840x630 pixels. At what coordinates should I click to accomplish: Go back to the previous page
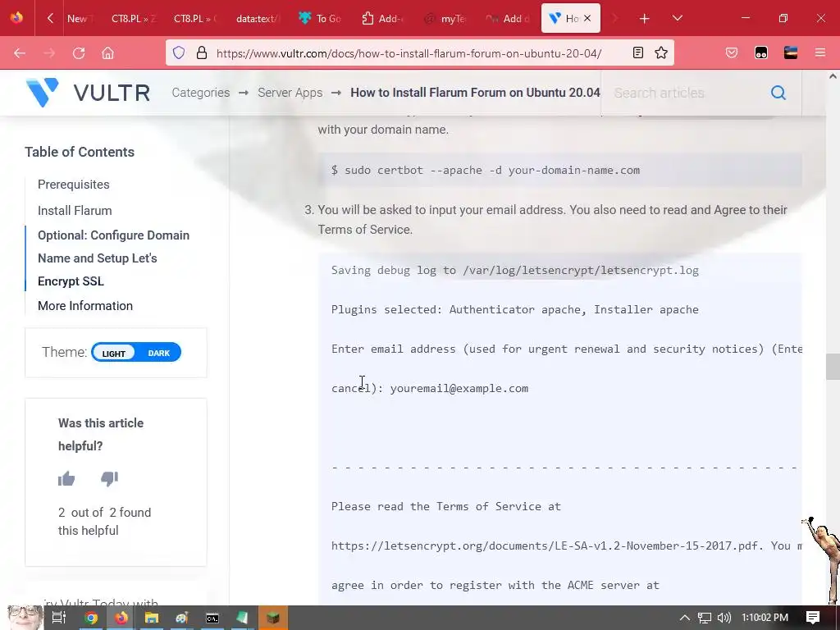pyautogui.click(x=20, y=53)
